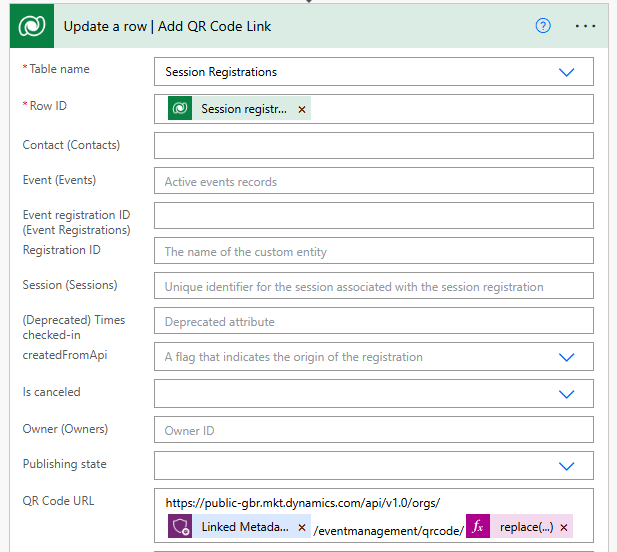Click the Dataverse icon in card header

34,27
